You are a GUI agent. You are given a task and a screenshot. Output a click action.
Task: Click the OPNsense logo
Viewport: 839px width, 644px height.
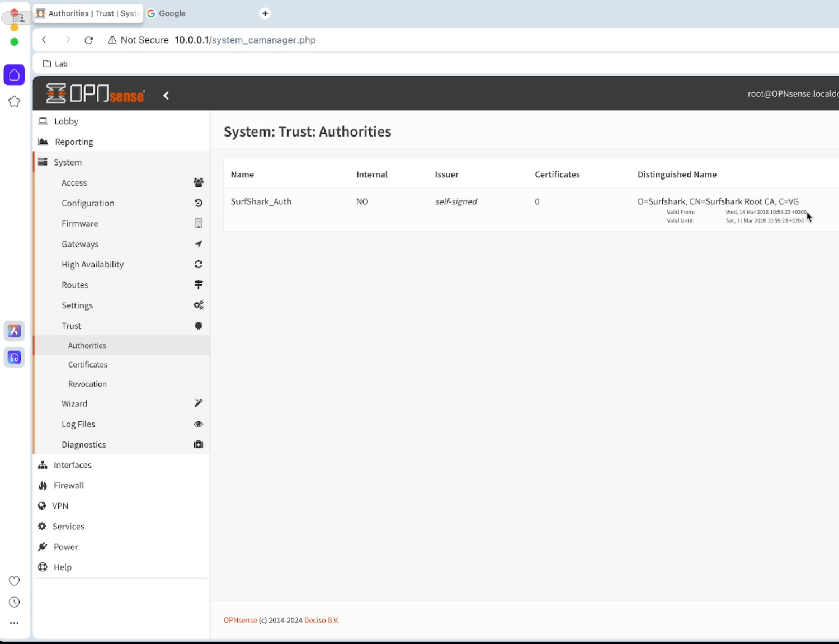(95, 93)
